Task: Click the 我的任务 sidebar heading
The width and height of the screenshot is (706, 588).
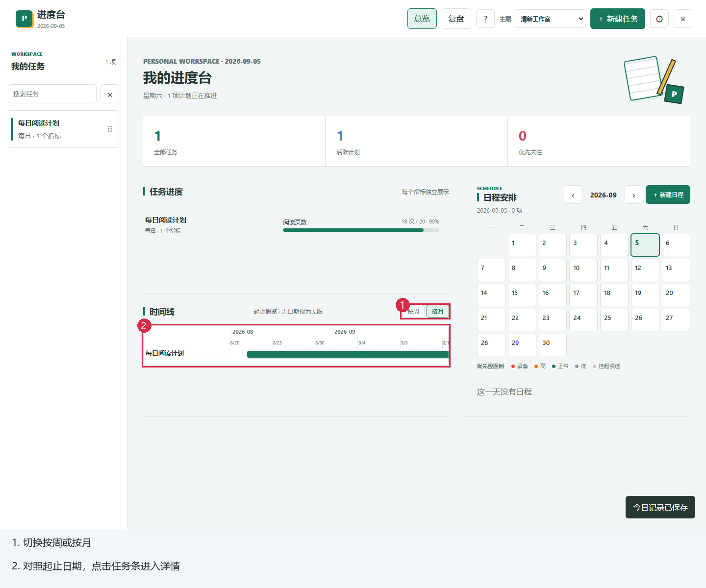Action: [x=28, y=66]
